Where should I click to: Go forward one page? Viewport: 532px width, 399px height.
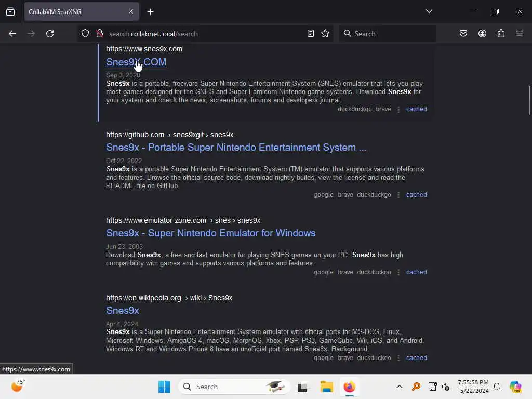click(31, 34)
